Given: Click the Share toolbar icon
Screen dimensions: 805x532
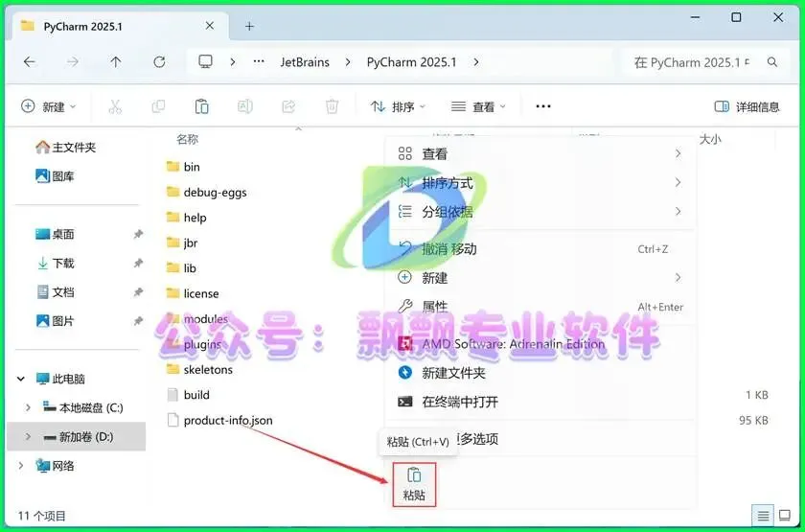Looking at the screenshot, I should 288,106.
